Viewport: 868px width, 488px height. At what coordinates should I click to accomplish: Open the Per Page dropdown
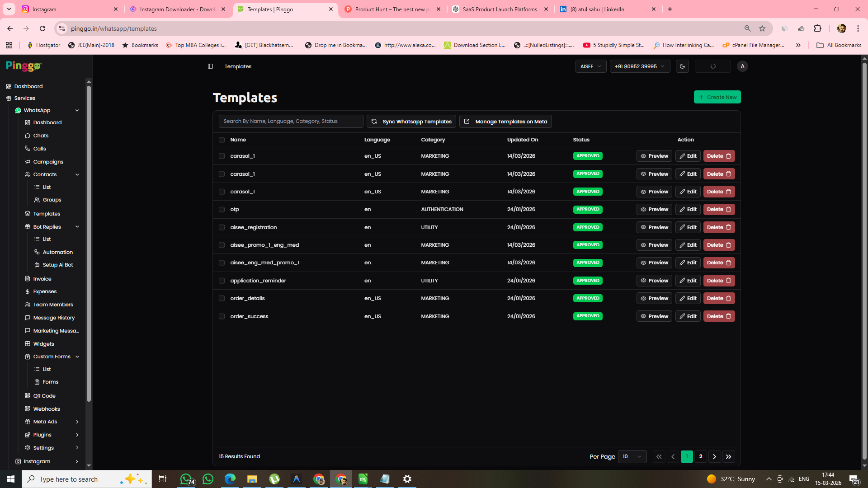pyautogui.click(x=632, y=456)
